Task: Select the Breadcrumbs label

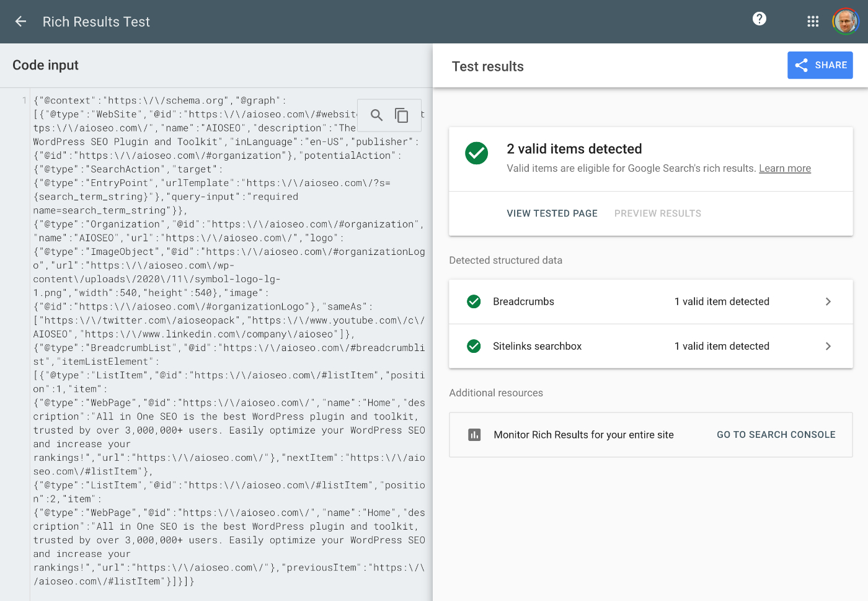Action: tap(523, 301)
